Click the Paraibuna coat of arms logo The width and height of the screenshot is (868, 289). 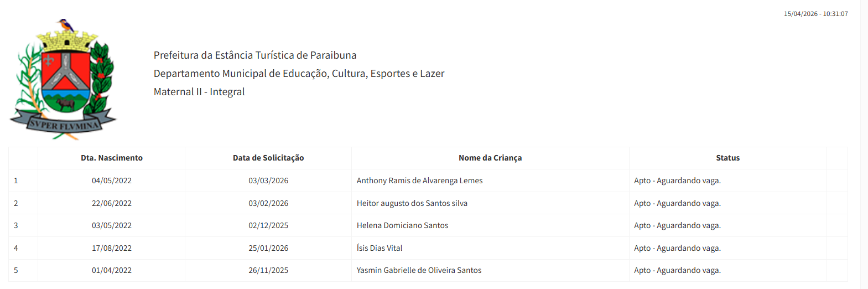[63, 80]
